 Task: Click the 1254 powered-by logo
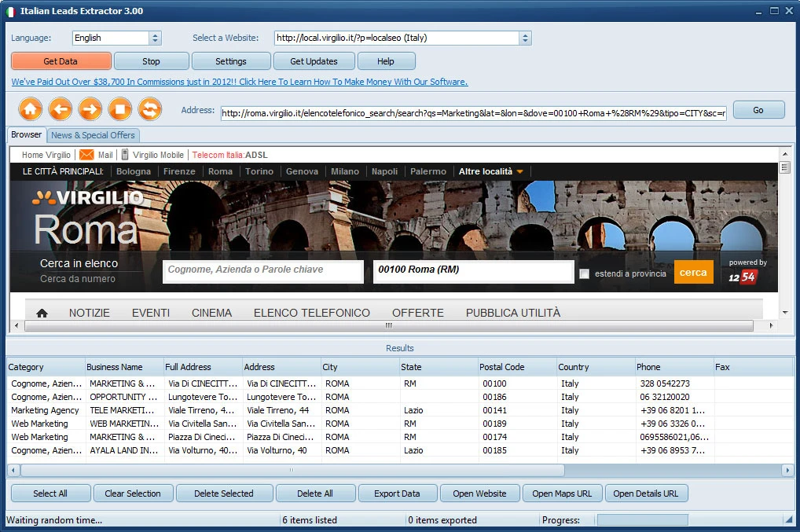743,277
